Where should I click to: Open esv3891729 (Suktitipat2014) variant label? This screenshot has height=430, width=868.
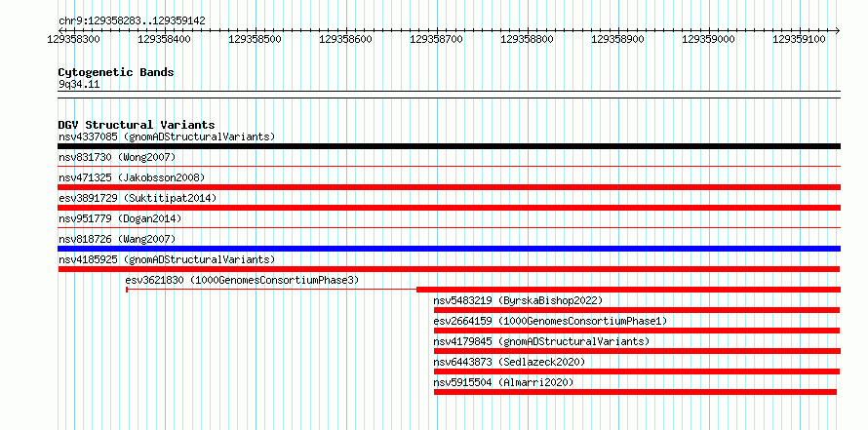click(138, 198)
